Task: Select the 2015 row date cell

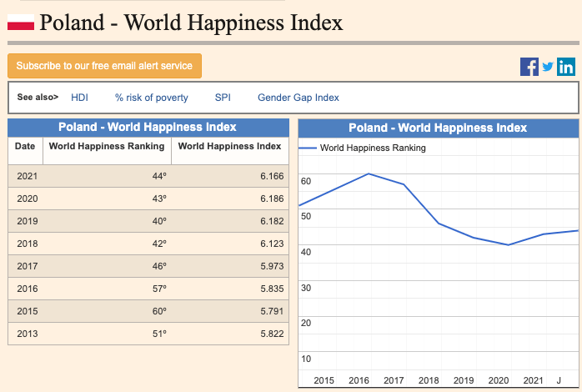Action: (x=27, y=311)
